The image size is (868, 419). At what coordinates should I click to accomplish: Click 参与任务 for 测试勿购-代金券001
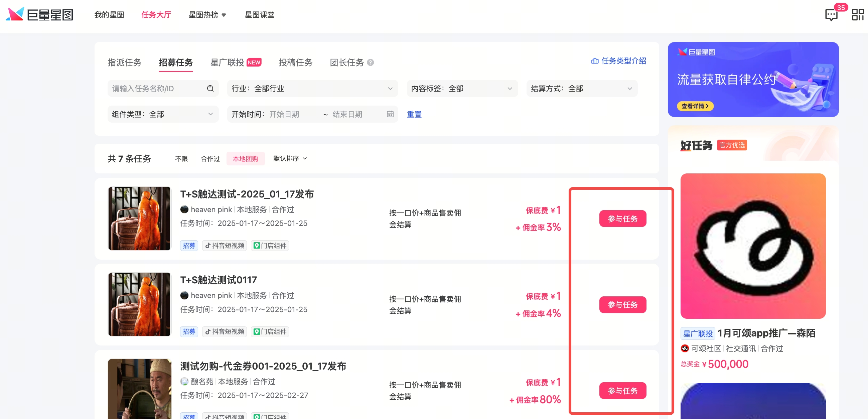[x=622, y=390]
